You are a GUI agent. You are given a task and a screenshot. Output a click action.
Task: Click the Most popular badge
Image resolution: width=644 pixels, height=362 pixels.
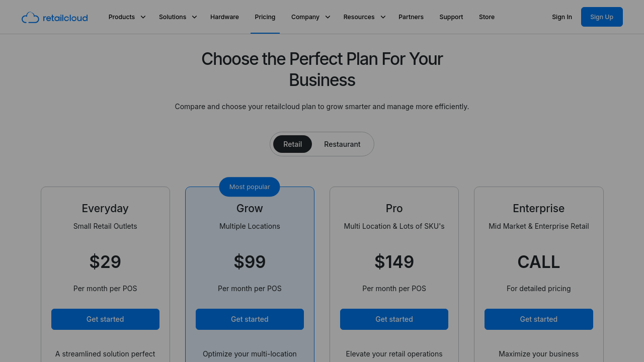[250, 187]
